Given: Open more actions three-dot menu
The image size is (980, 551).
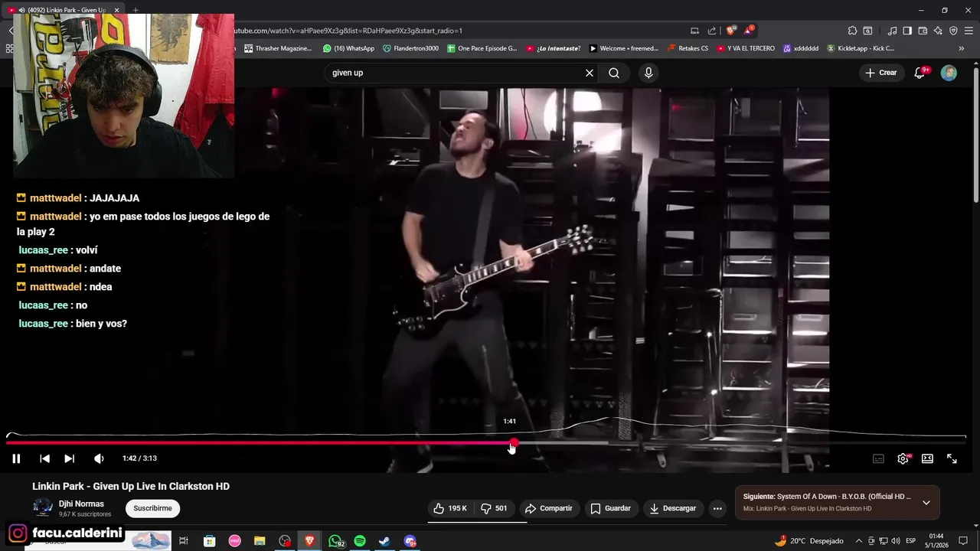Looking at the screenshot, I should 717,508.
